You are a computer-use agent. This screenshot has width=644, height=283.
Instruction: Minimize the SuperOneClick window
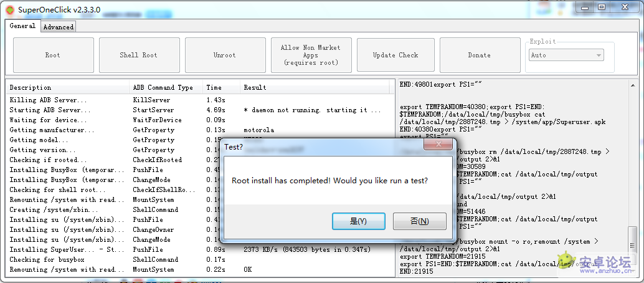tap(584, 7)
